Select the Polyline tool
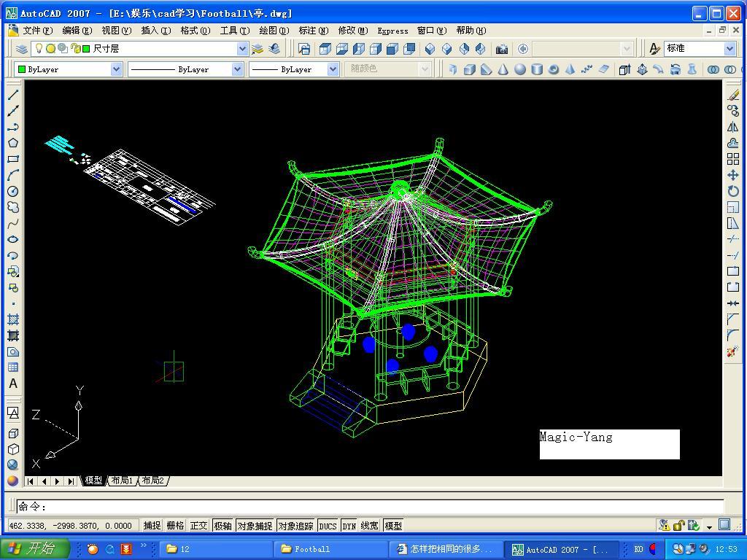747x560 pixels. coord(13,127)
